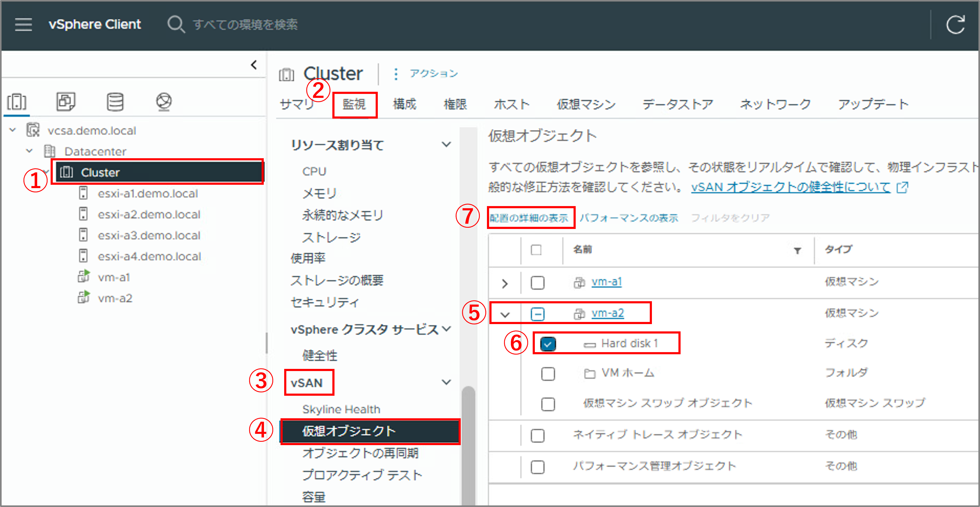Collapse the Datacenter tree node
The image size is (980, 507).
[x=29, y=151]
